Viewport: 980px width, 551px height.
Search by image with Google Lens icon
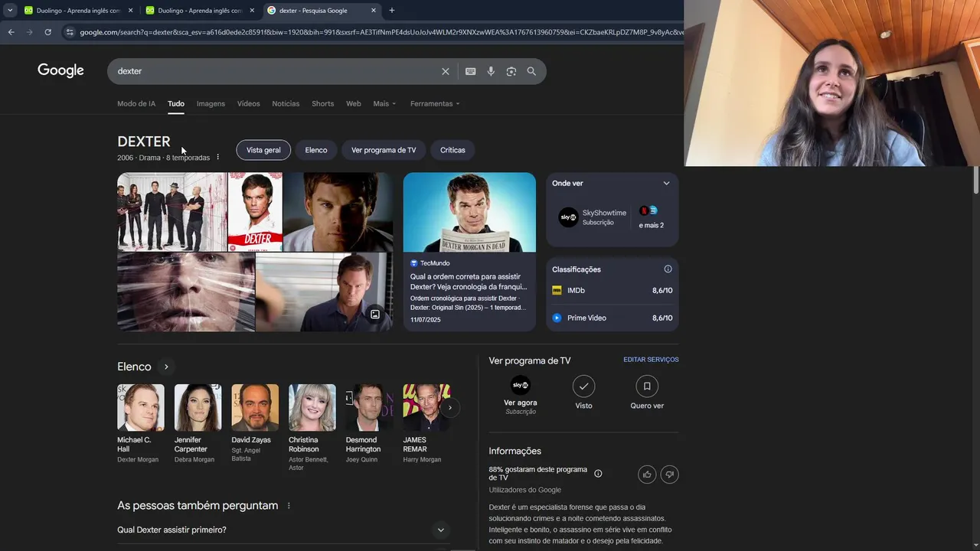point(511,71)
